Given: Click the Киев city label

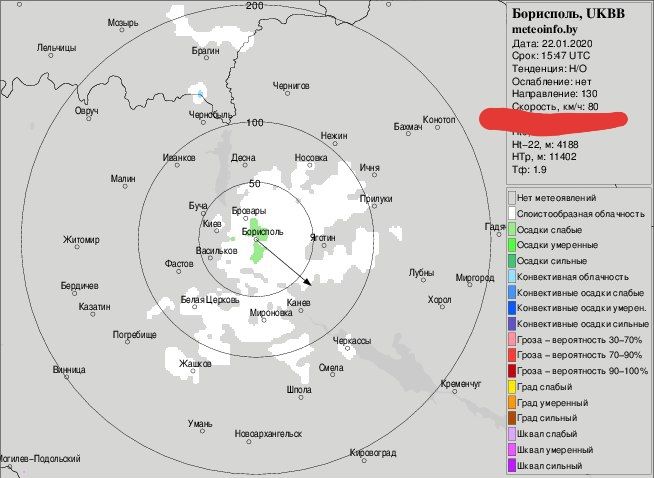Looking at the screenshot, I should [212, 224].
